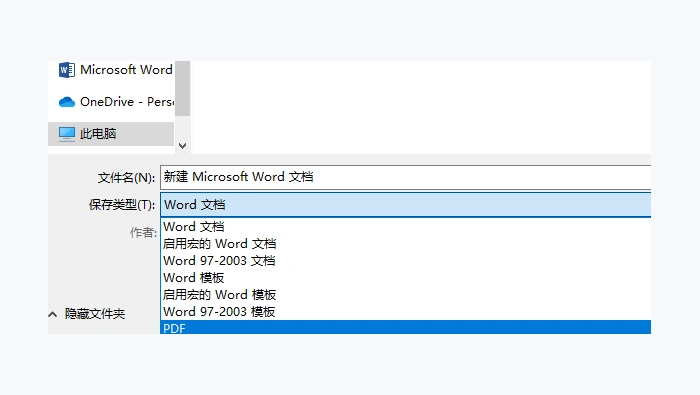The width and height of the screenshot is (700, 395).
Task: Collapse folders with 隐藏文件夹 chevron
Action: coord(53,314)
